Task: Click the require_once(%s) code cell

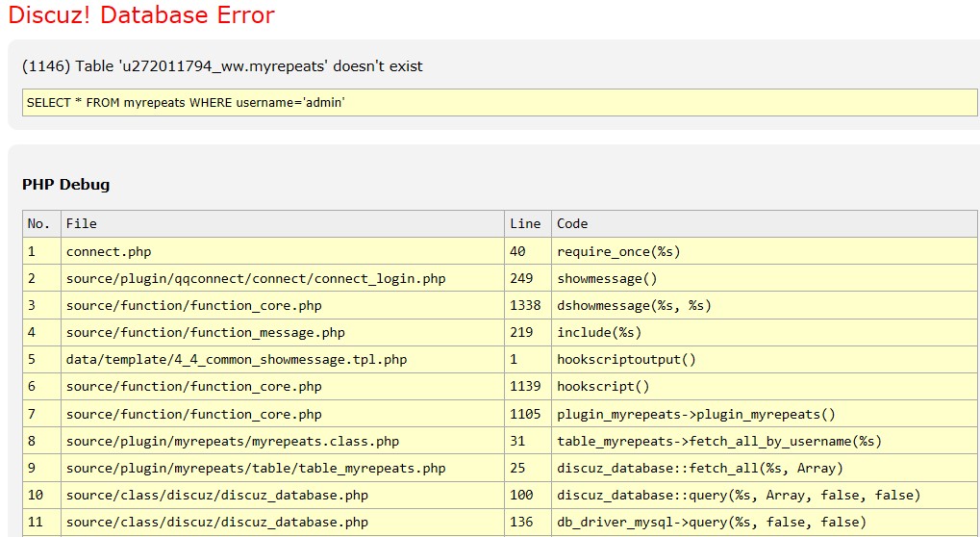Action: point(765,251)
